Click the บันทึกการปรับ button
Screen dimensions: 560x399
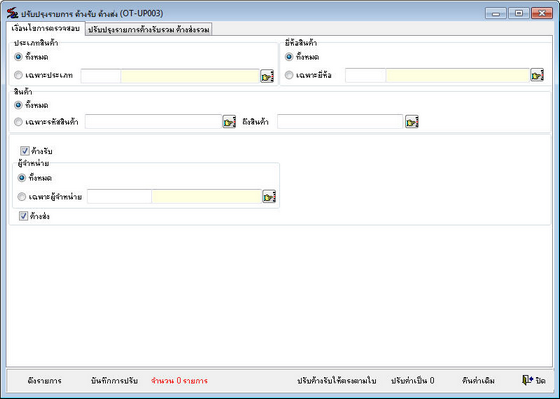(x=114, y=381)
